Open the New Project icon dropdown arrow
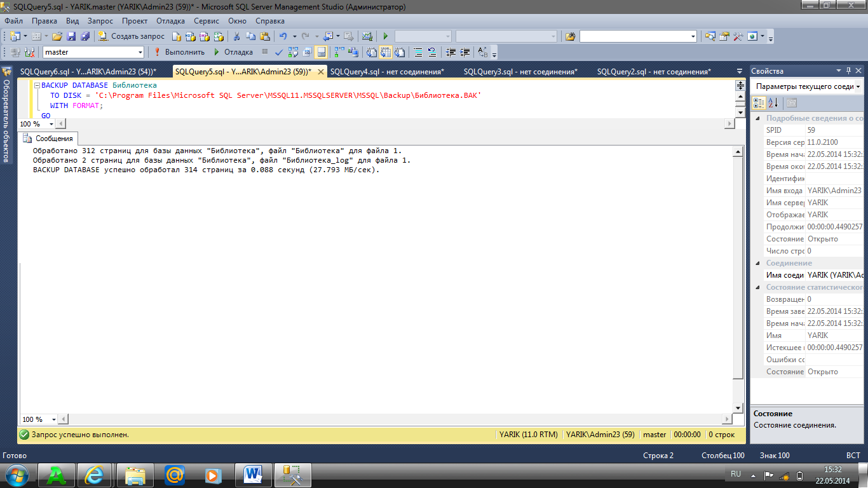This screenshot has width=868, height=488. tap(25, 36)
